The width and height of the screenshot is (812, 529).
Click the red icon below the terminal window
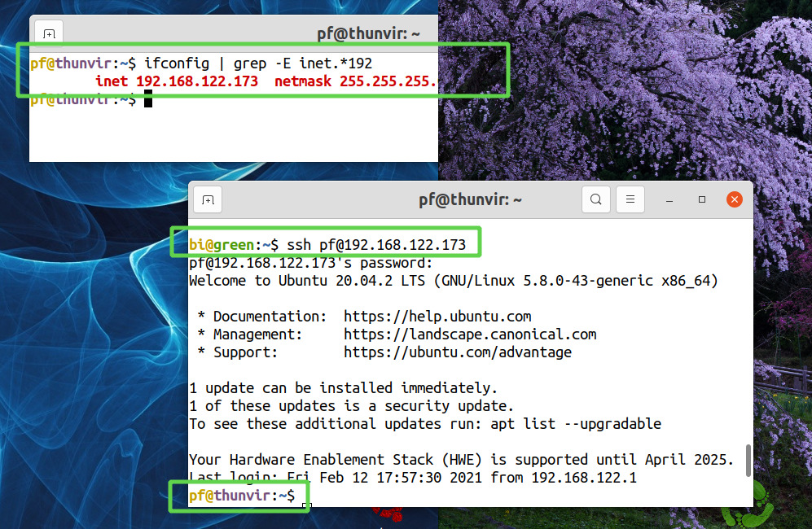coord(391,515)
